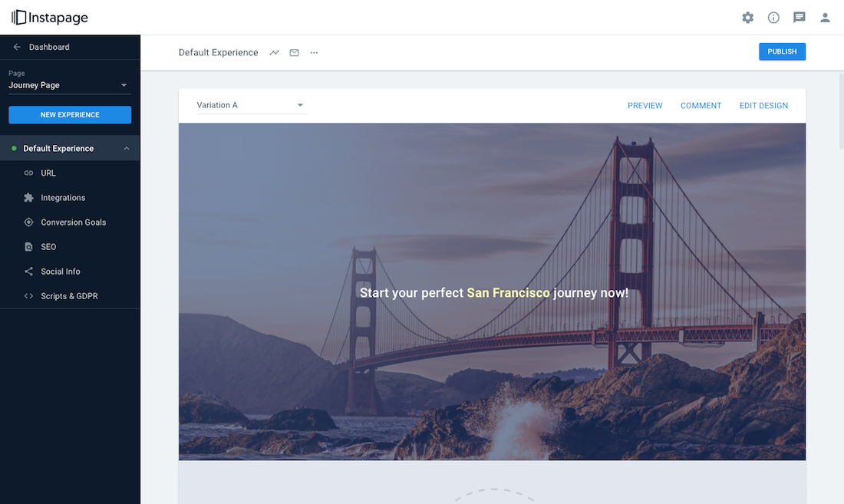Open the chat messages icon
The width and height of the screenshot is (844, 504).
coord(799,18)
